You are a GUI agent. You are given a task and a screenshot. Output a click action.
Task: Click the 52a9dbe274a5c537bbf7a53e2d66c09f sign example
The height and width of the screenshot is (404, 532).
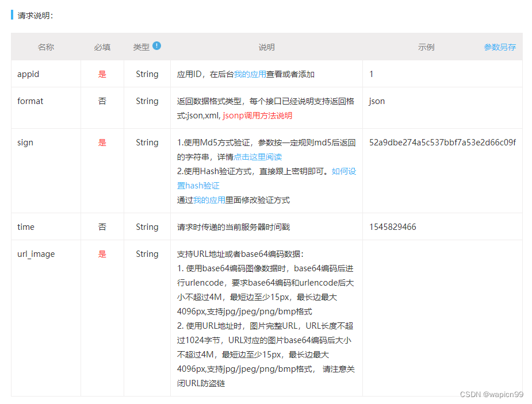pos(442,143)
